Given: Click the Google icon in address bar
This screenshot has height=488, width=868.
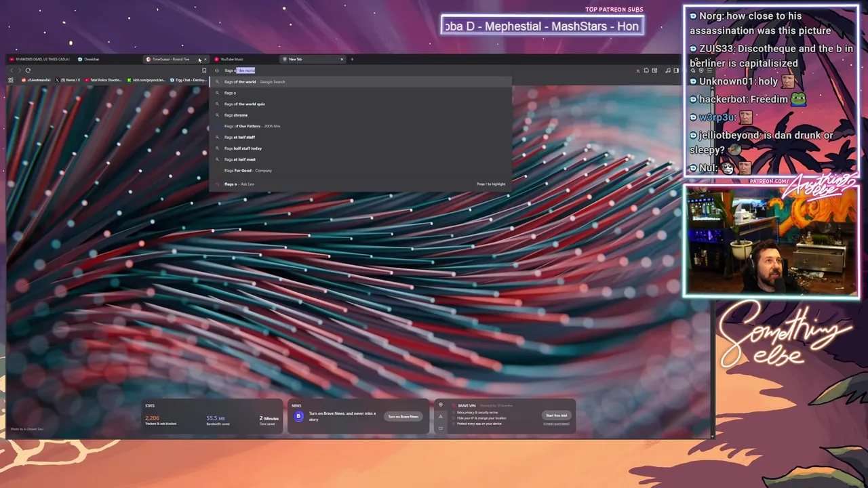Looking at the screenshot, I should click(x=218, y=70).
